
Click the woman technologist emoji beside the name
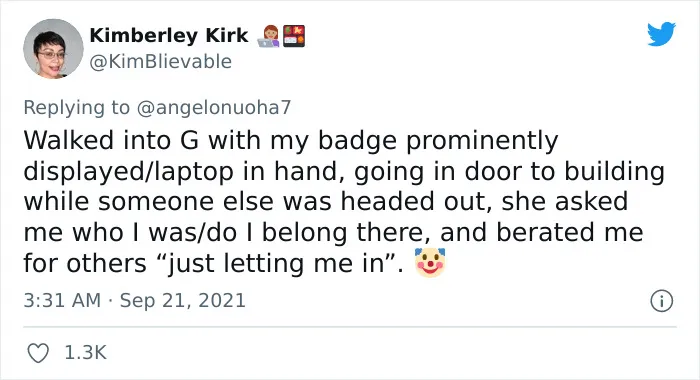(269, 36)
